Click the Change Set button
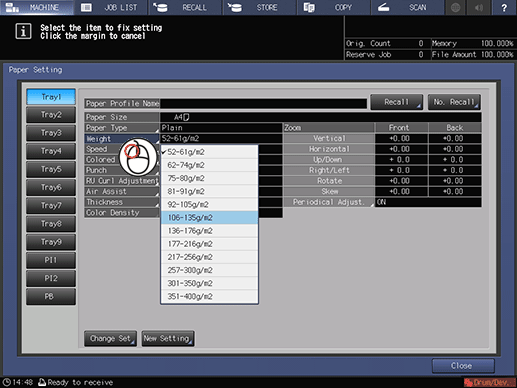The image size is (517, 388). (x=110, y=339)
